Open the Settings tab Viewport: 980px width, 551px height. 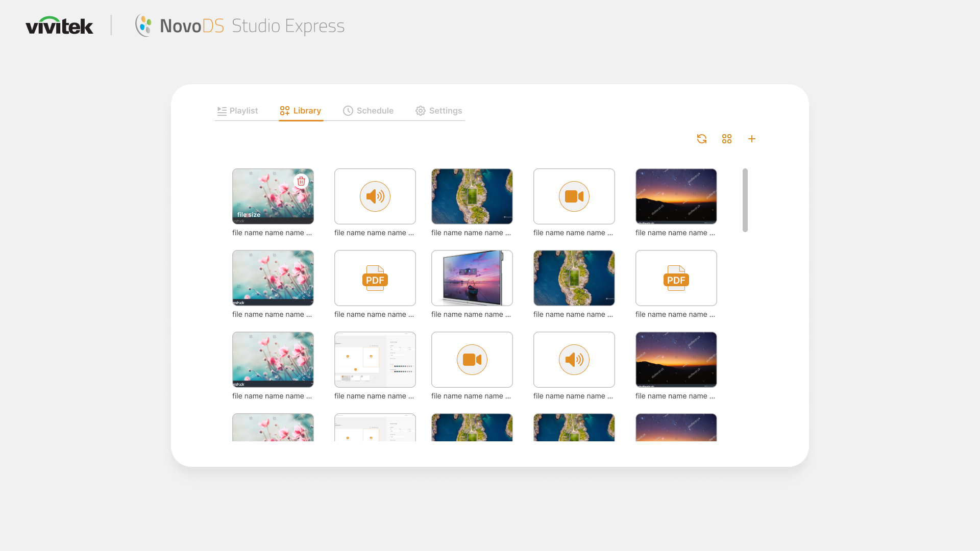point(439,111)
